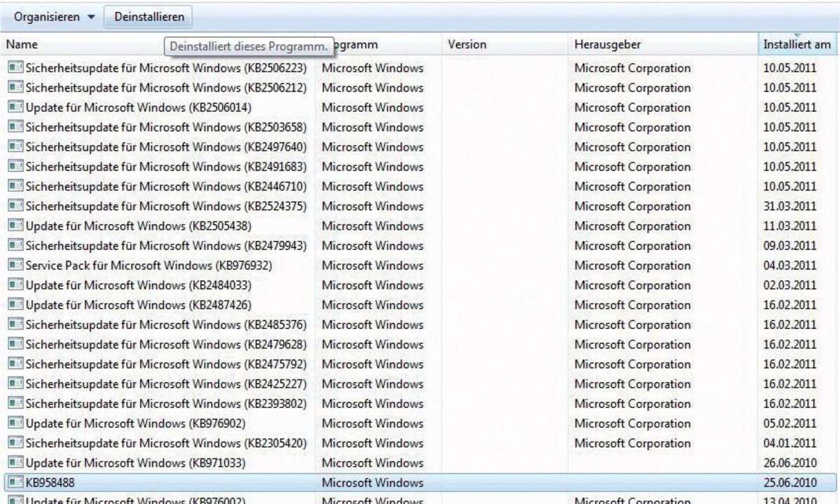
Task: Click the install date 31.03.2011
Action: 790,206
